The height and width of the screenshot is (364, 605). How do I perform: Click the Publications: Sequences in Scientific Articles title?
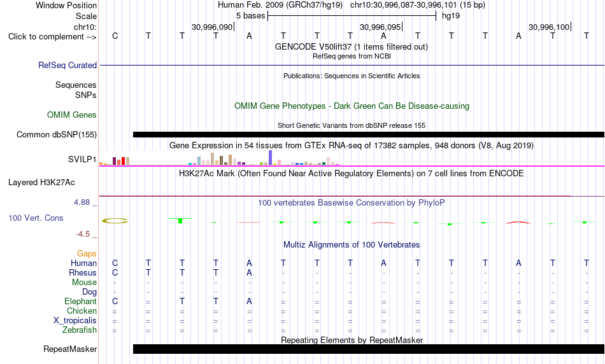pyautogui.click(x=352, y=76)
